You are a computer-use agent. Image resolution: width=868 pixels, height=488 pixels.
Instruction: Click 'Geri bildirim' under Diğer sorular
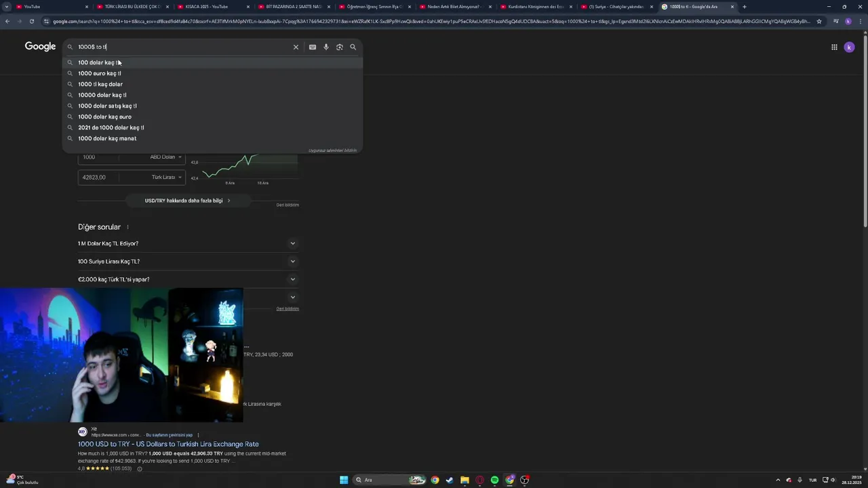click(x=288, y=308)
